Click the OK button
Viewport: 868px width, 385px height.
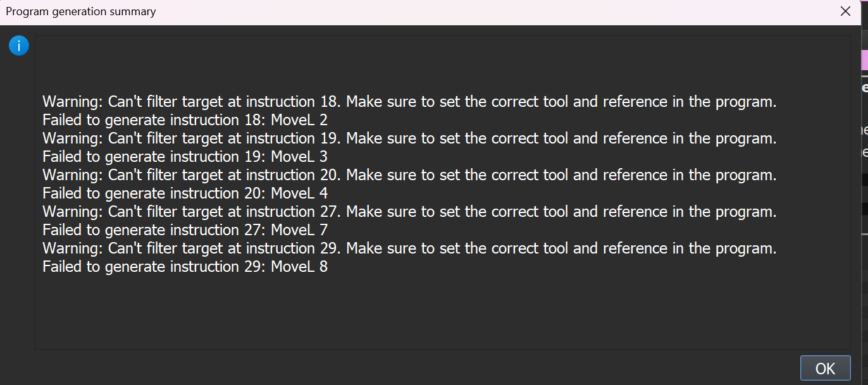point(825,369)
